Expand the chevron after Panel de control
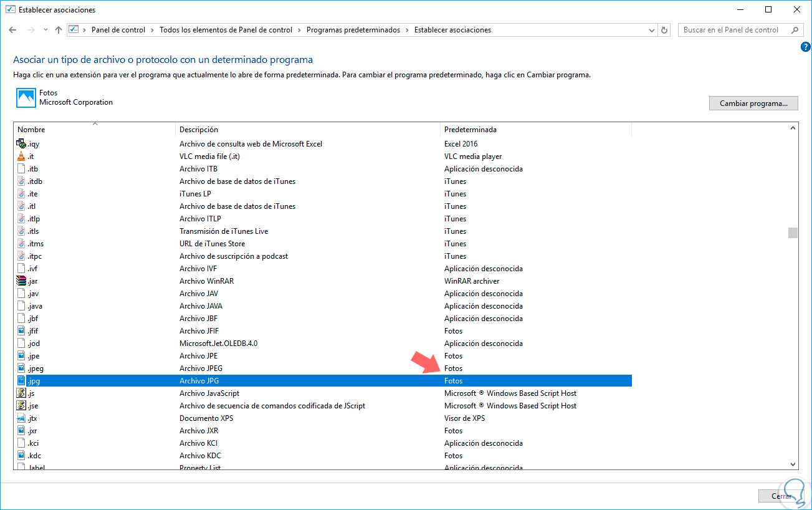This screenshot has width=812, height=510. point(152,30)
